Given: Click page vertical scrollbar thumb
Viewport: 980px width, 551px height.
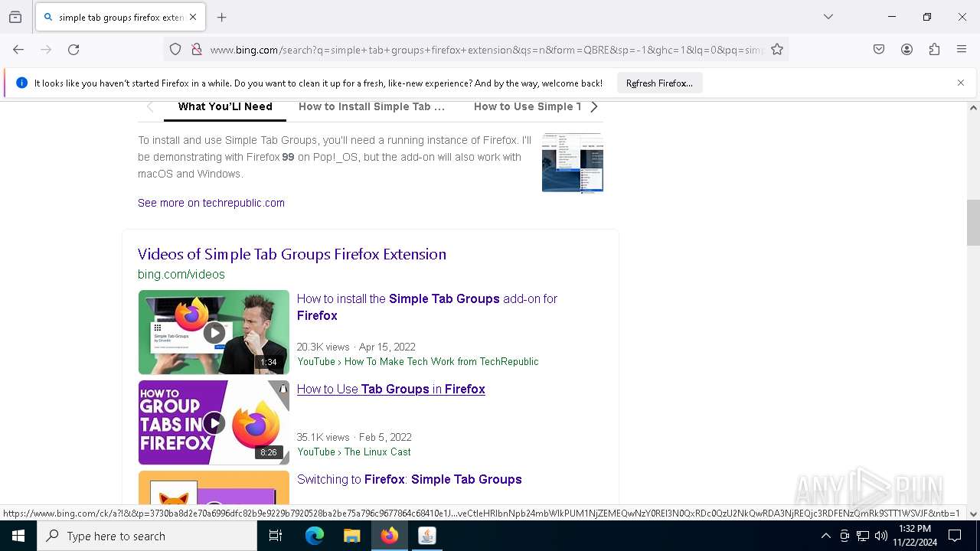Looking at the screenshot, I should click(973, 223).
